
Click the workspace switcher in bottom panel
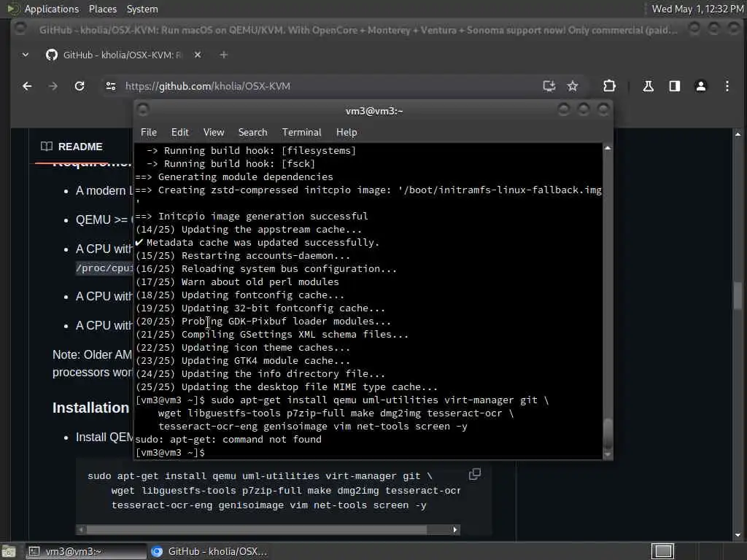[x=662, y=551]
